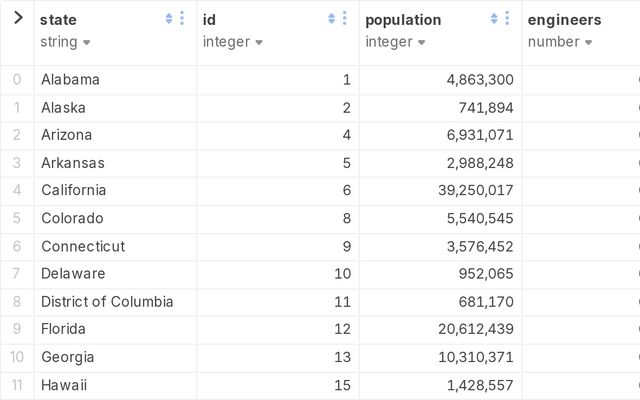Select row number 0
The image size is (640, 400).
17,80
